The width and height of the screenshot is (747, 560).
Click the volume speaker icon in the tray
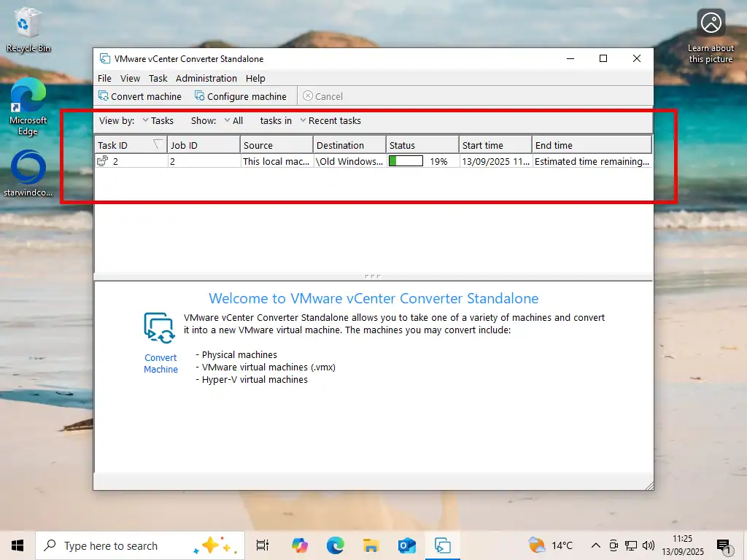point(649,545)
